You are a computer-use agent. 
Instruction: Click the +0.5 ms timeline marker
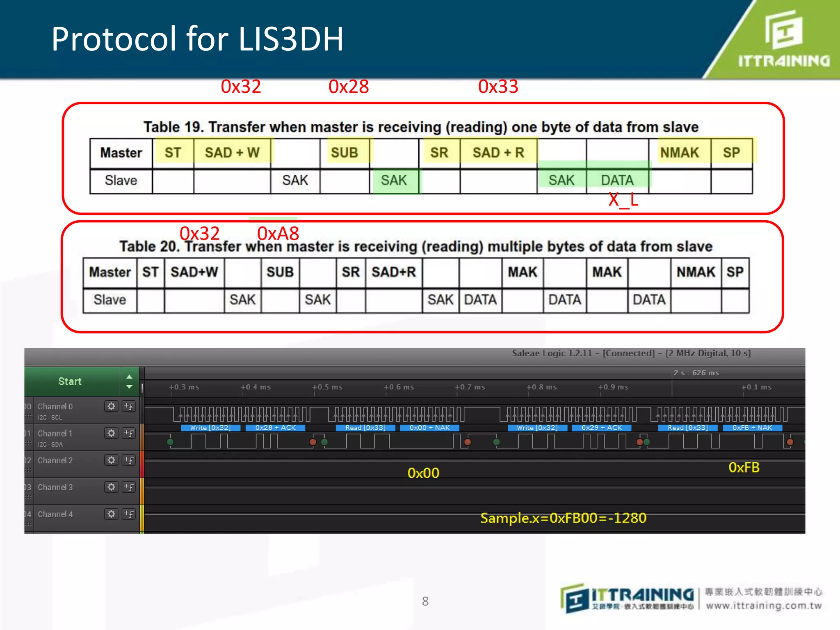[327, 387]
